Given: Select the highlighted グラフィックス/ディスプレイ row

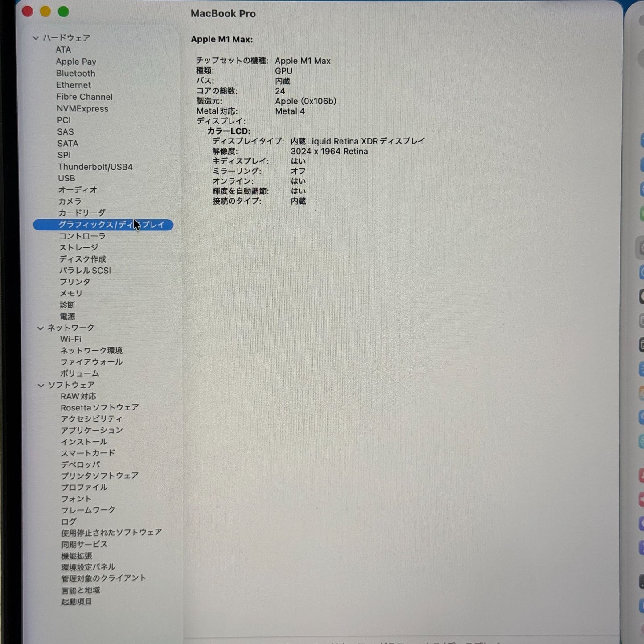Looking at the screenshot, I should coord(103,225).
